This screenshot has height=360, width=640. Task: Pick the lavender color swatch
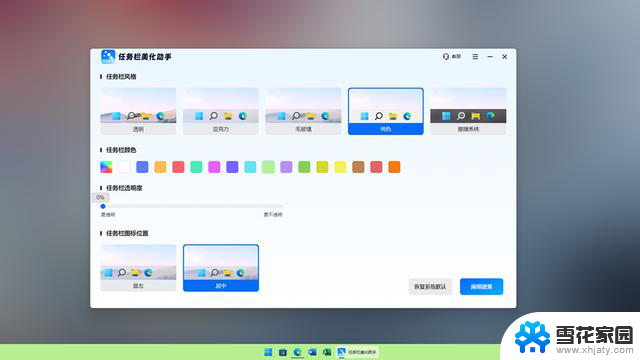pos(286,167)
